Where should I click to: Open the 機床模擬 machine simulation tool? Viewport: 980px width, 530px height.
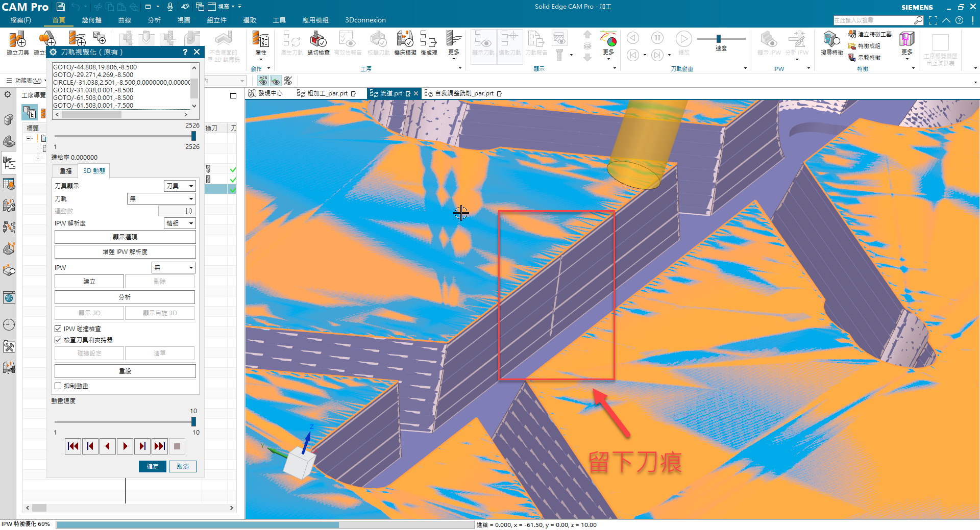pyautogui.click(x=405, y=40)
